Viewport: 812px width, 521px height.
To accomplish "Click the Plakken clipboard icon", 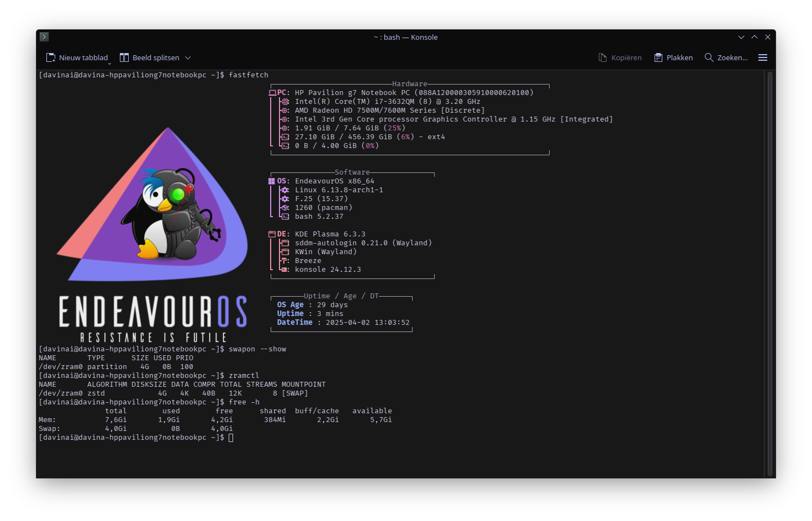I will tap(658, 57).
